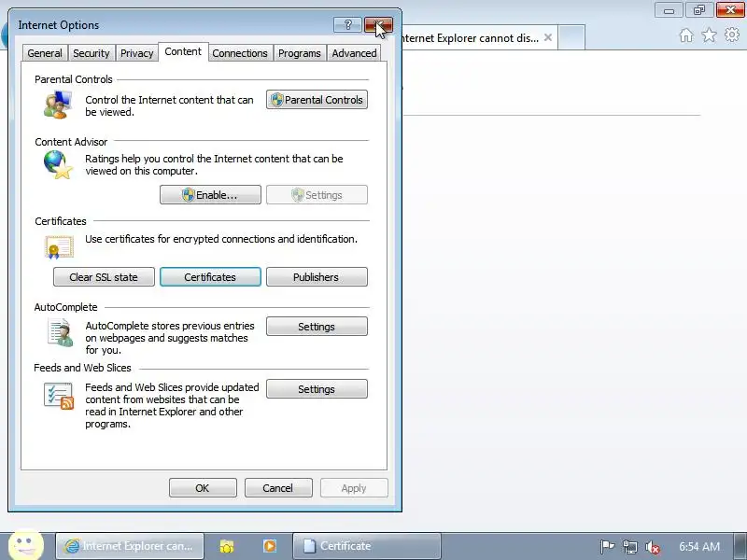
Task: Click the 'Content Advisor' section heading
Action: coord(71,142)
